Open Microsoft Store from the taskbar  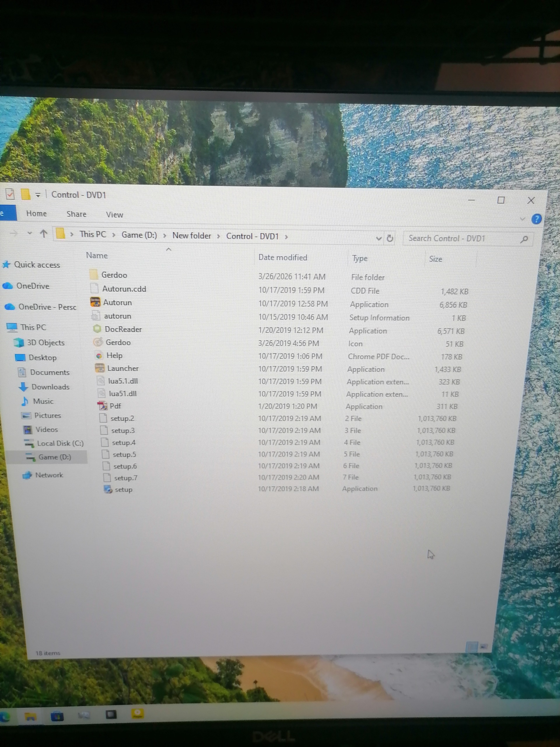pyautogui.click(x=57, y=715)
